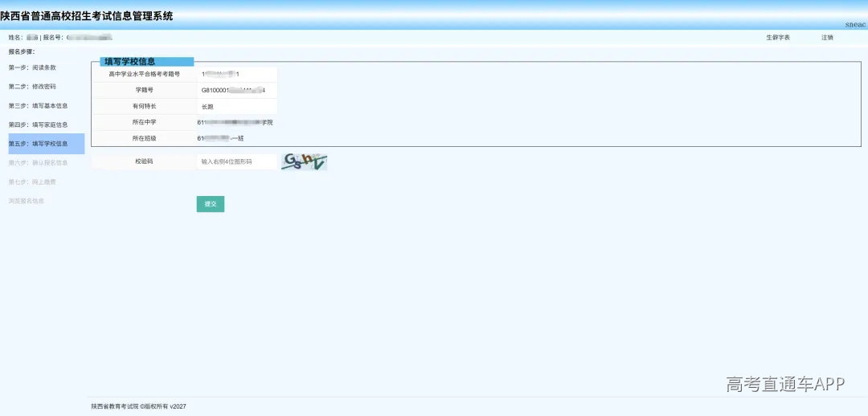The width and height of the screenshot is (868, 416).
Task: Focus the 校验码 captcha input field
Action: coord(237,161)
